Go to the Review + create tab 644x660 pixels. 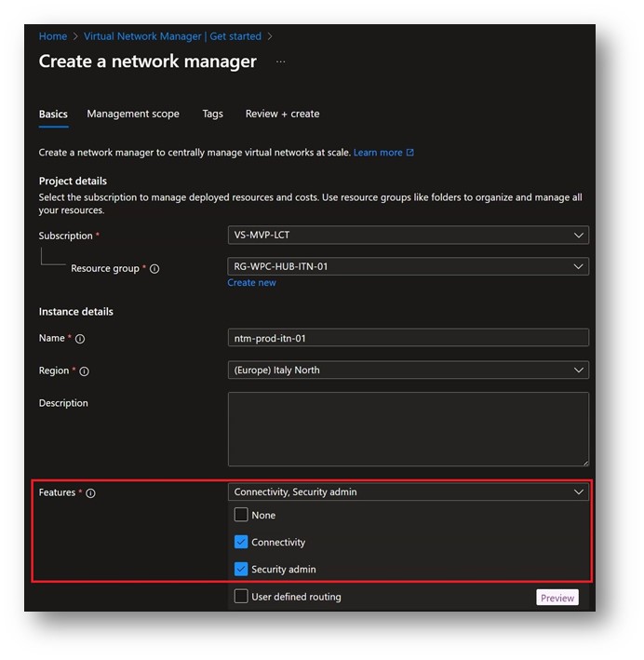click(282, 114)
